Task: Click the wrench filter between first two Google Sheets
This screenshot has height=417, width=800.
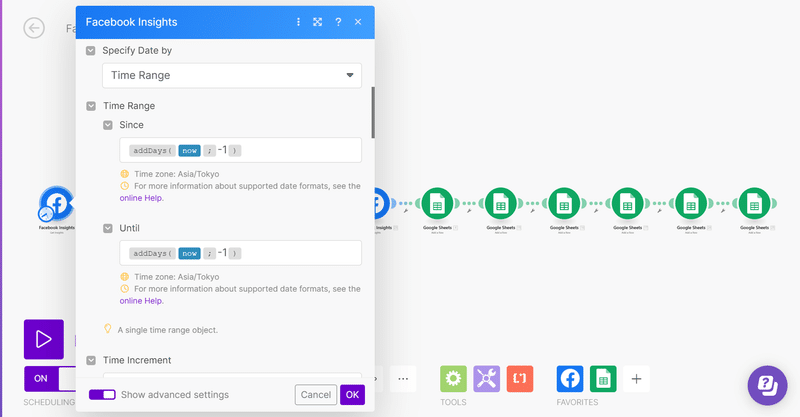Action: pos(469,210)
